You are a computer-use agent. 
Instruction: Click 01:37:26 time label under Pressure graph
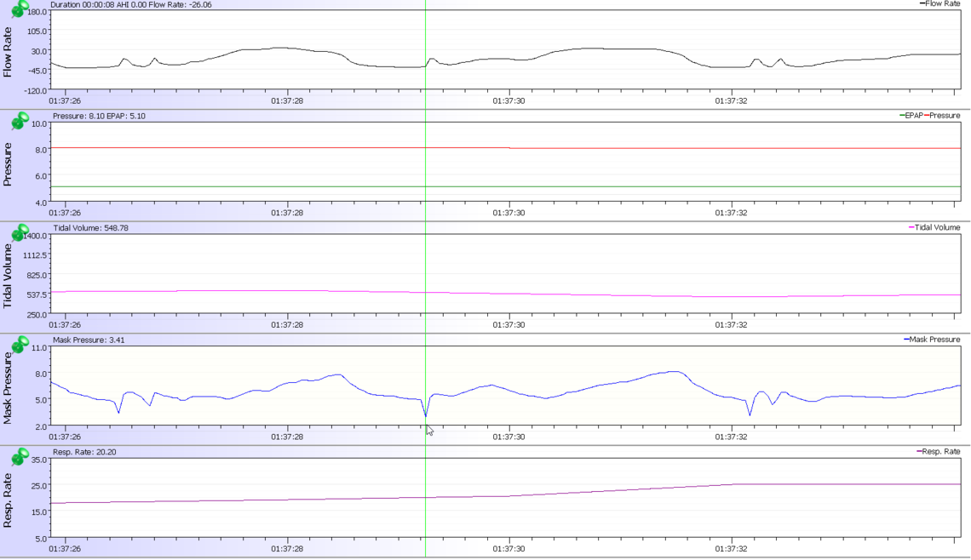coord(65,213)
